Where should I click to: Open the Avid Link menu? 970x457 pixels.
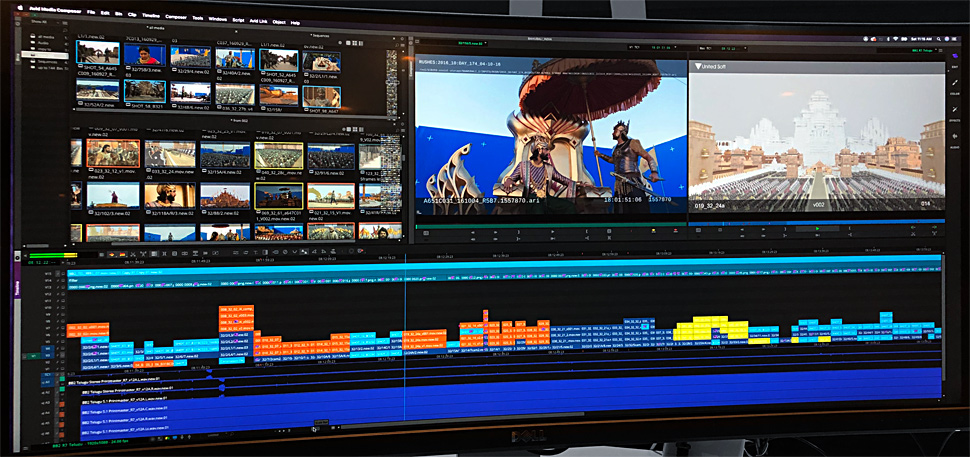point(258,21)
